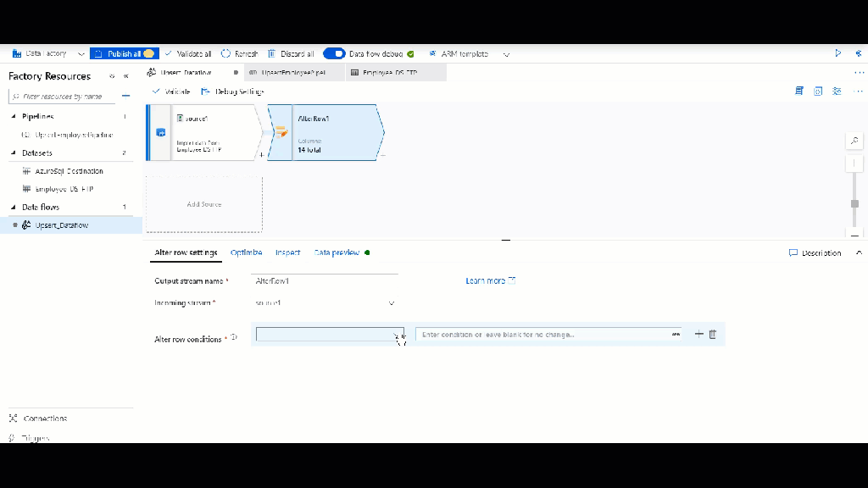Click the Publish all button
This screenshot has height=488, width=868.
coord(125,53)
